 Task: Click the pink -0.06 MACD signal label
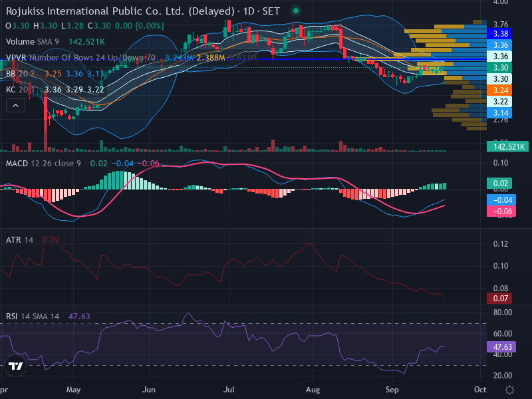click(501, 211)
